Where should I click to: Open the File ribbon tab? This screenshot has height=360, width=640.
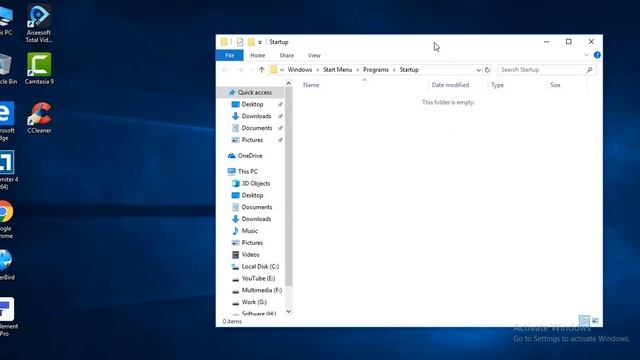[x=229, y=55]
